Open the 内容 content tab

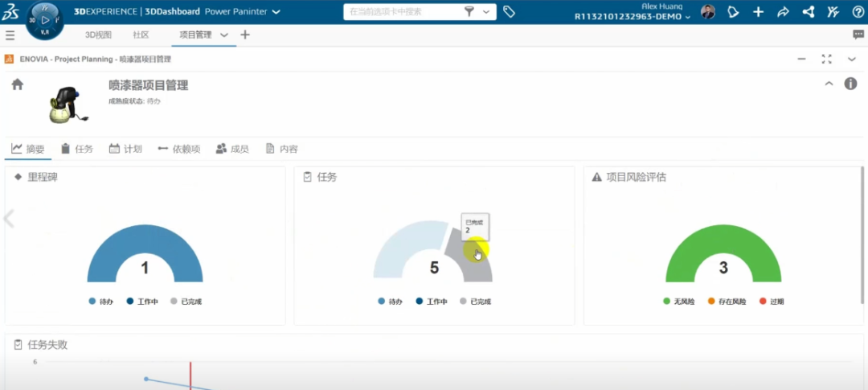coord(282,149)
